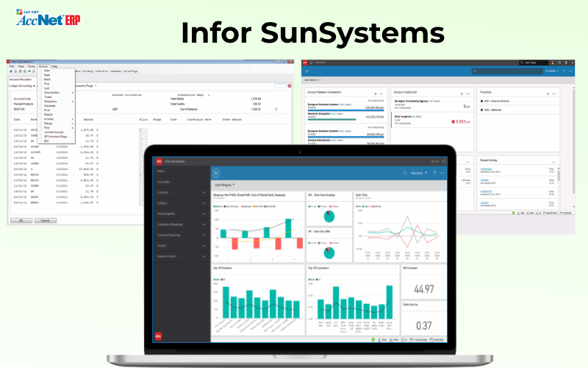Viewport: 588px width, 368px height.
Task: Click the help question mark on laptop dashboard
Action: pyautogui.click(x=434, y=173)
